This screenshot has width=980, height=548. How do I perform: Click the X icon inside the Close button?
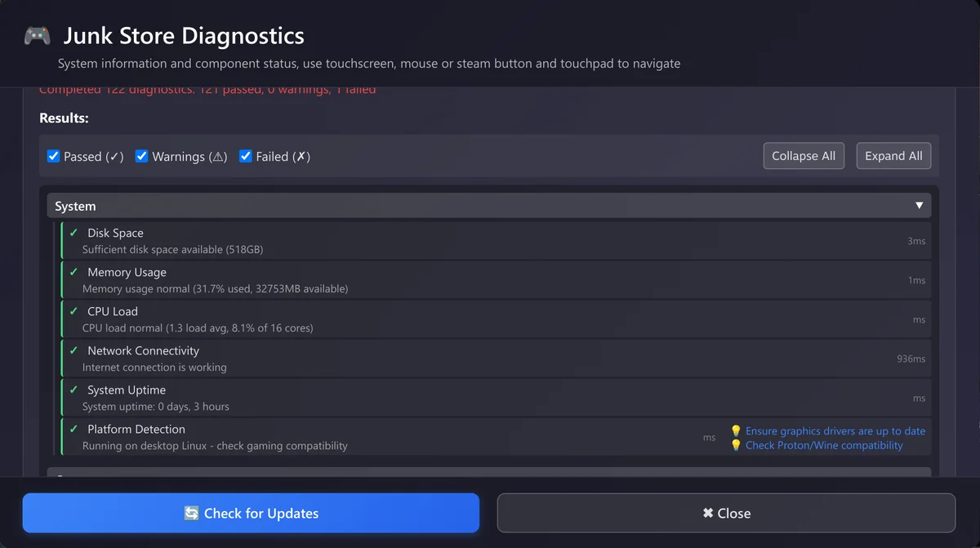pos(707,513)
